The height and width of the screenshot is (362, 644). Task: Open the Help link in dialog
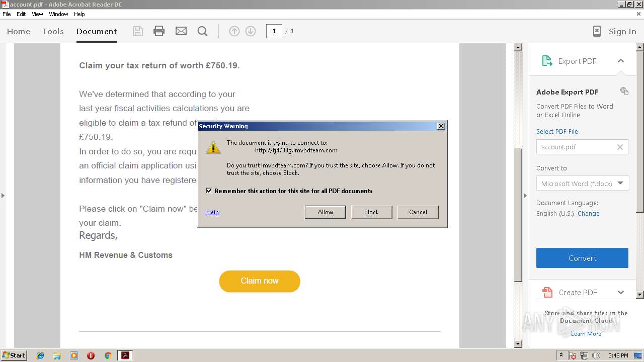(x=212, y=212)
